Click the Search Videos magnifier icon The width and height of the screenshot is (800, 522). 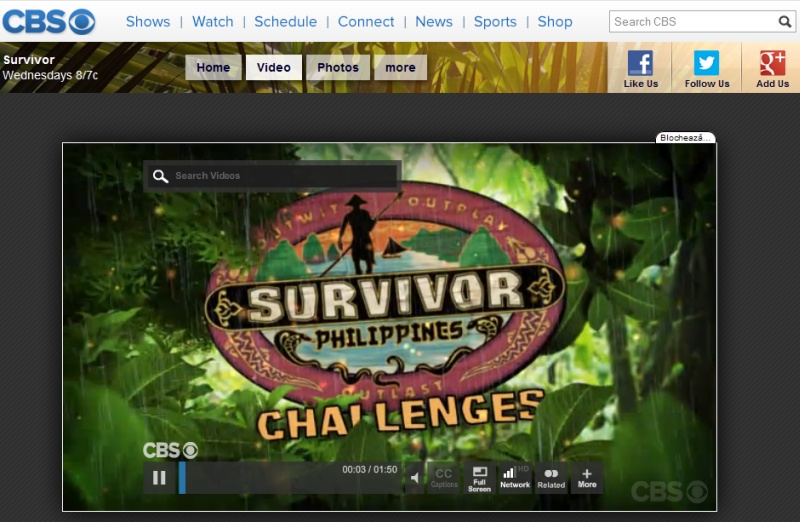click(160, 176)
